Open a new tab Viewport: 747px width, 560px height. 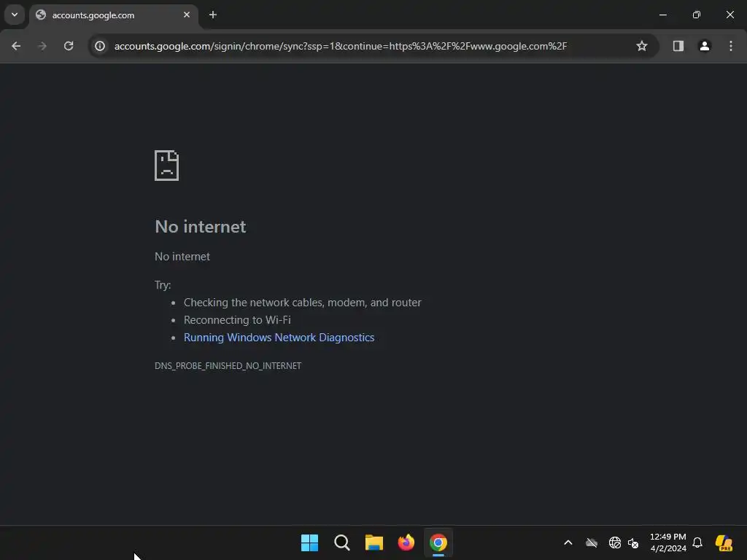tap(213, 15)
